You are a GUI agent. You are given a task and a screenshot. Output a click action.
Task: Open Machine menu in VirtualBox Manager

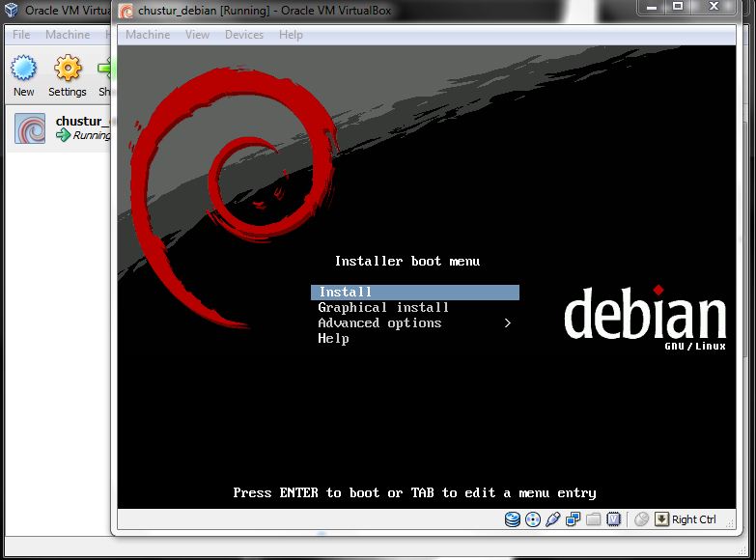tap(68, 35)
